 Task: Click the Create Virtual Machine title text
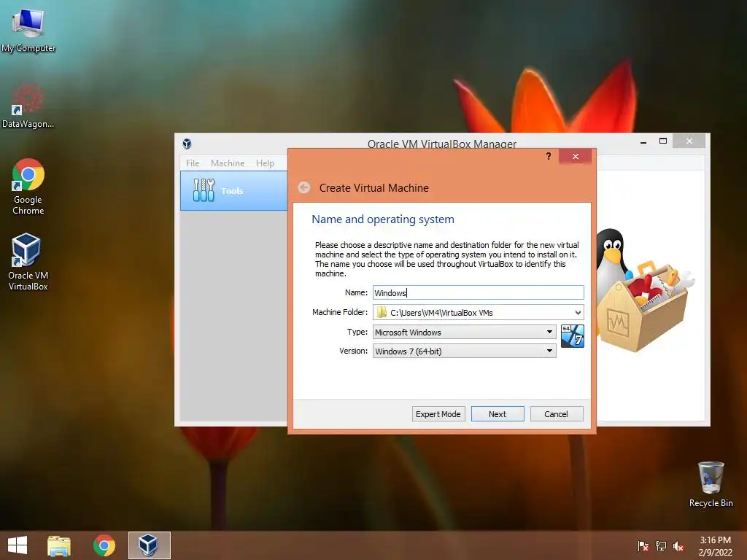[x=374, y=187]
